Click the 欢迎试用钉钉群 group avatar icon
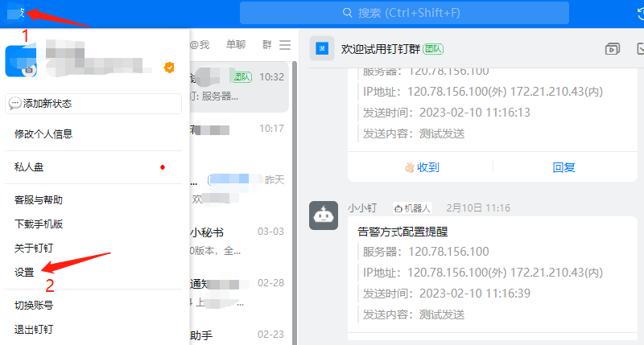This screenshot has width=644, height=345. 323,49
